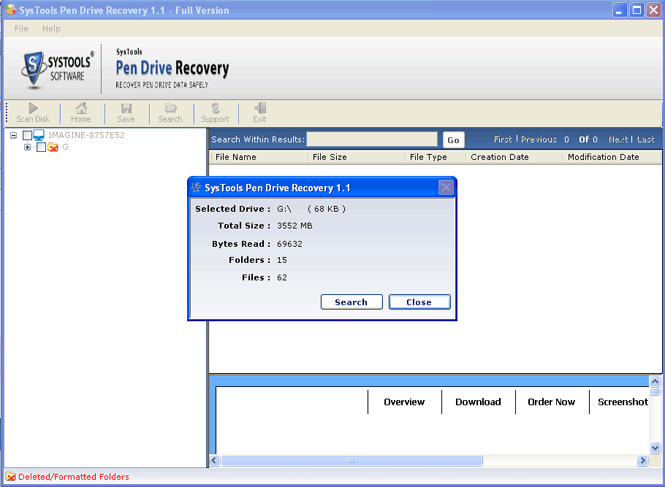
Task: Click the Go button
Action: click(x=453, y=140)
